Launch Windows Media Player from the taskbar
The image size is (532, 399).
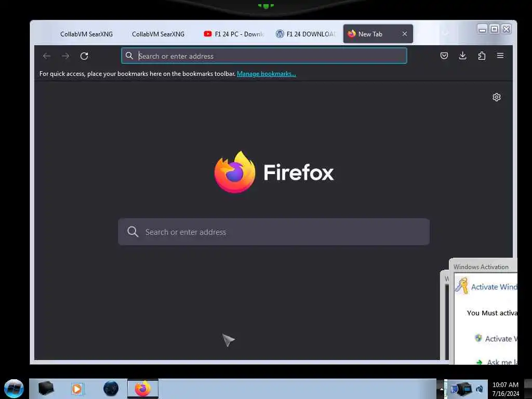tap(77, 389)
